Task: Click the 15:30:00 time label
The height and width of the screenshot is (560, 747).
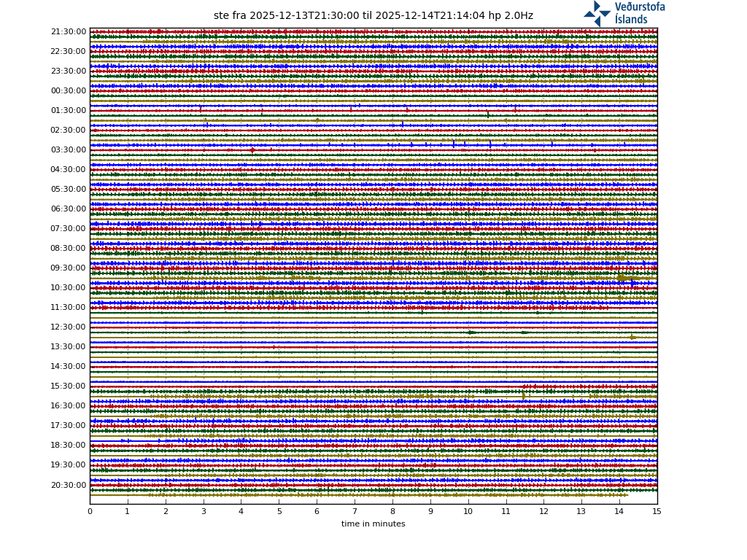Action: 69,386
